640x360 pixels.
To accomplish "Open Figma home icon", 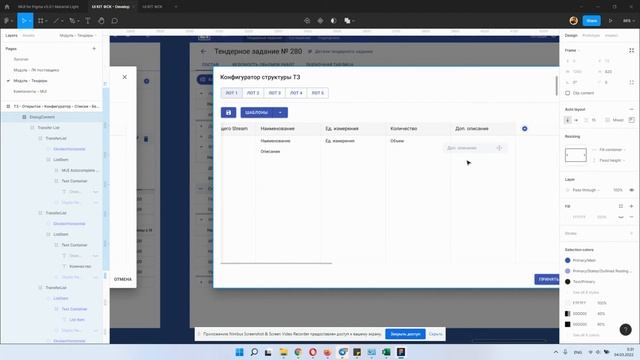I will tap(7, 7).
